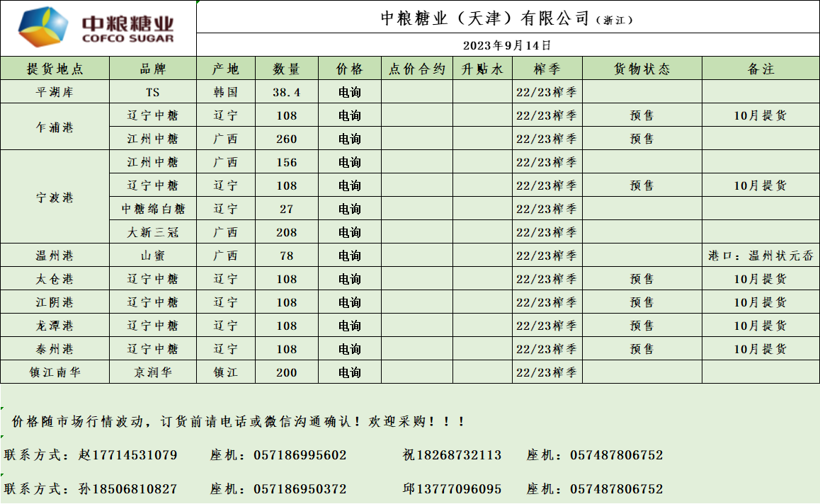Click the 备注 column header
The width and height of the screenshot is (820, 504).
[x=761, y=69]
